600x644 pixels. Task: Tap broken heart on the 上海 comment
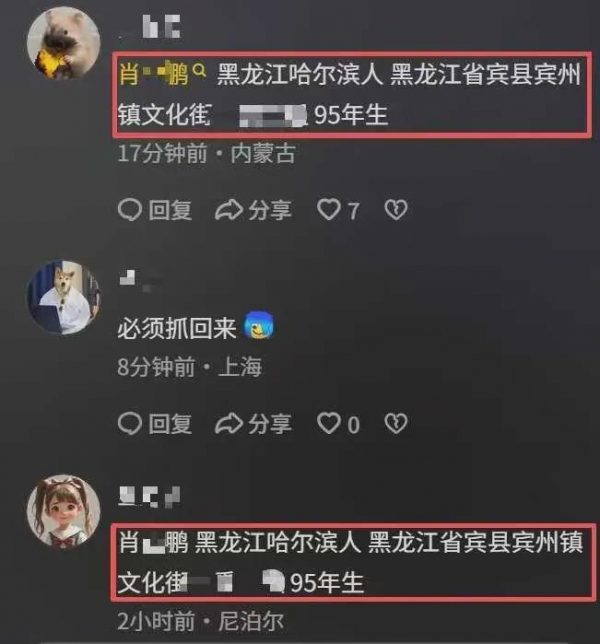pos(395,423)
